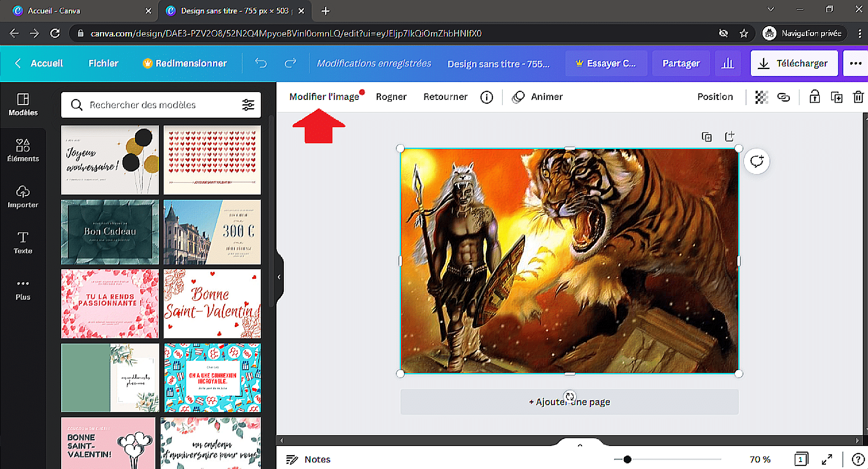Select the On a une connexion incroyable template
The height and width of the screenshot is (469, 868).
[x=212, y=378]
